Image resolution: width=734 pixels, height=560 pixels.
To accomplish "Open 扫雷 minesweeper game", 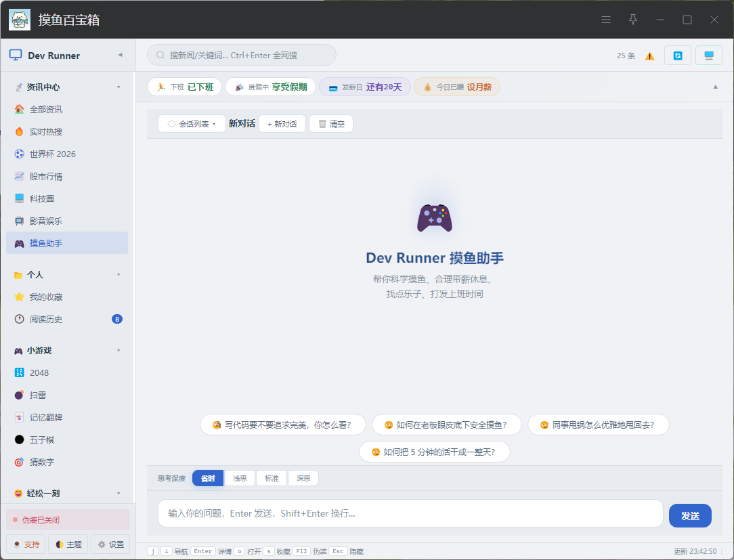I will [x=67, y=395].
